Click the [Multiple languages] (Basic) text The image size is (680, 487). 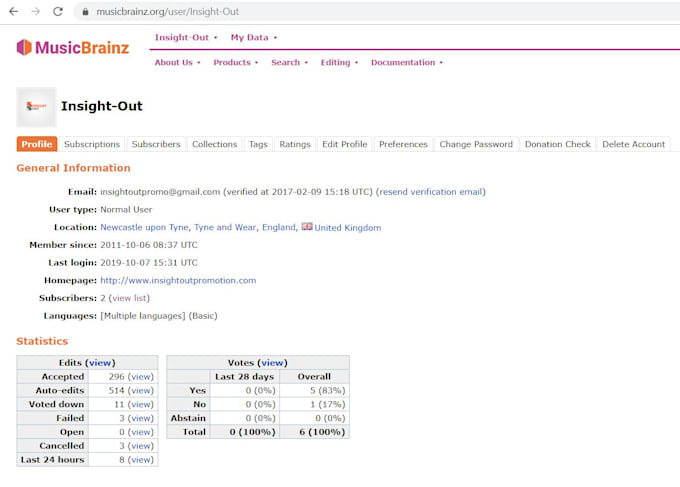click(159, 316)
